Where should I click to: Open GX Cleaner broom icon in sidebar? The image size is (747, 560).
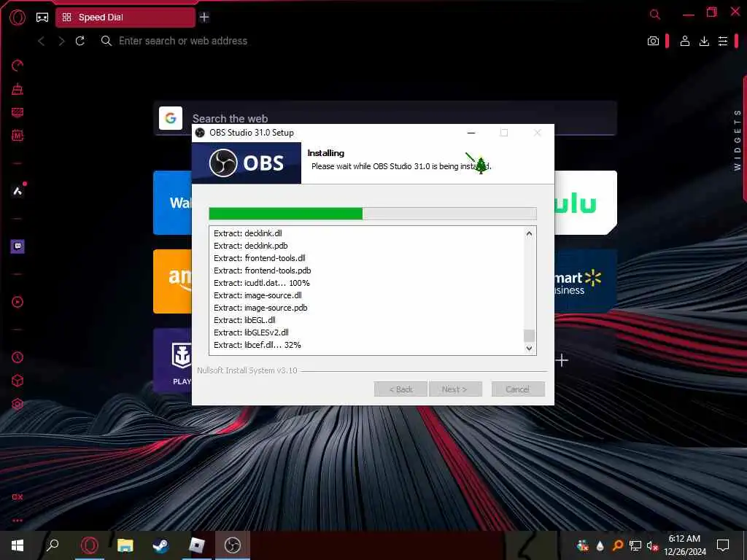[18, 89]
